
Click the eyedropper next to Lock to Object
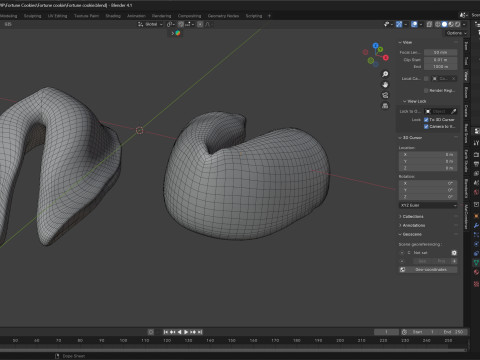pyautogui.click(x=453, y=111)
